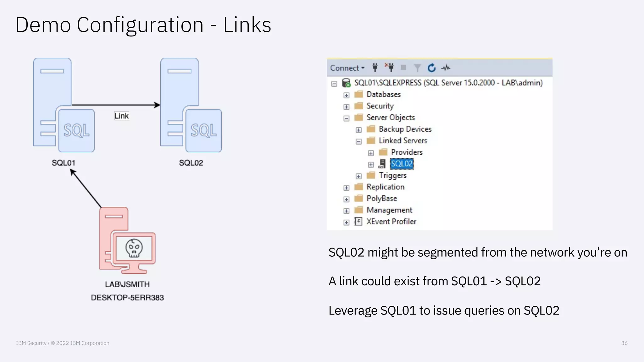Expand the Databases folder
Image resolution: width=644 pixels, height=362 pixels.
(x=346, y=95)
